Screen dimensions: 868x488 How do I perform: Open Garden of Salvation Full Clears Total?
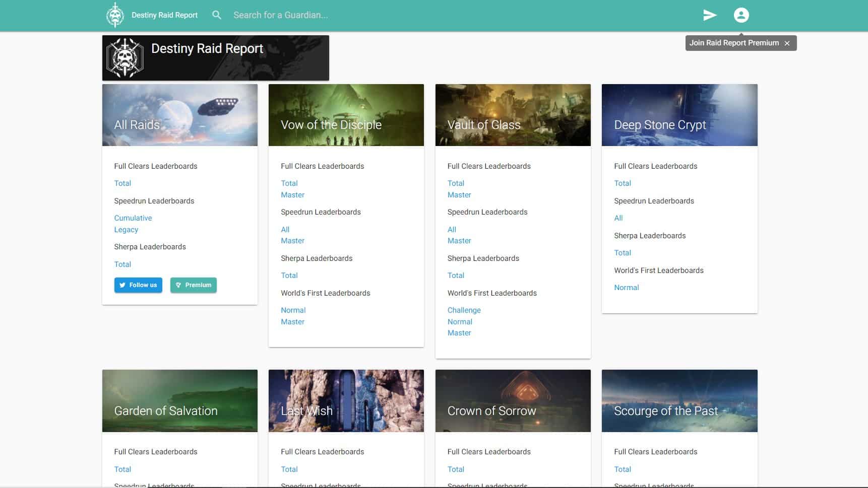click(122, 469)
